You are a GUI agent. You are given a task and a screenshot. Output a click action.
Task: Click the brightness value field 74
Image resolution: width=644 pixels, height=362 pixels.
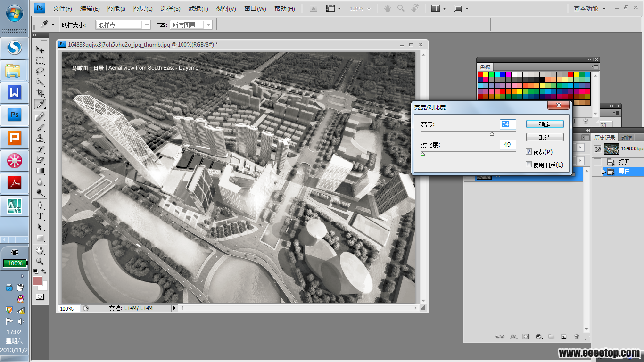tap(508, 124)
